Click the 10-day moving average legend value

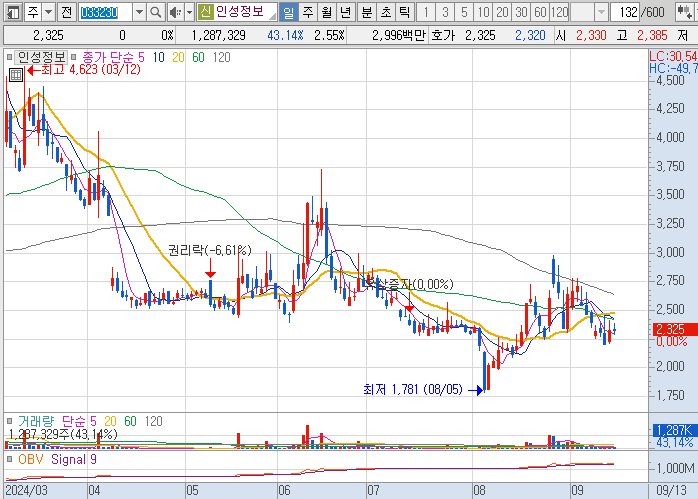click(158, 57)
